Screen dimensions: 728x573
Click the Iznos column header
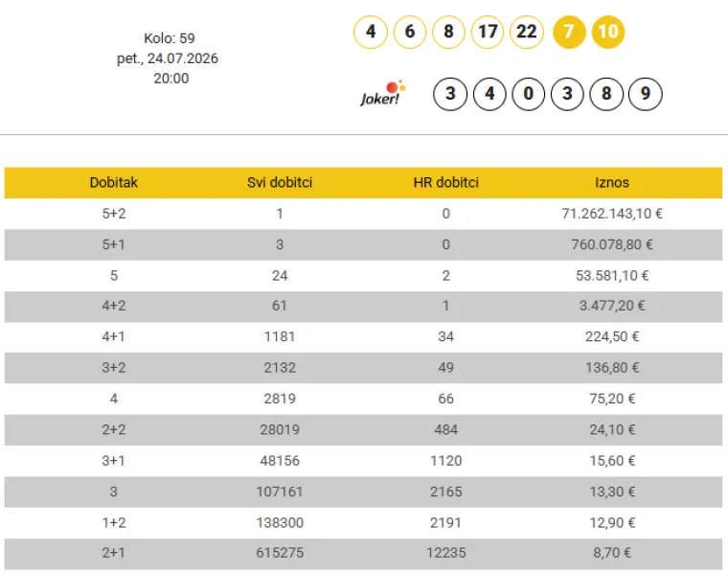point(612,182)
